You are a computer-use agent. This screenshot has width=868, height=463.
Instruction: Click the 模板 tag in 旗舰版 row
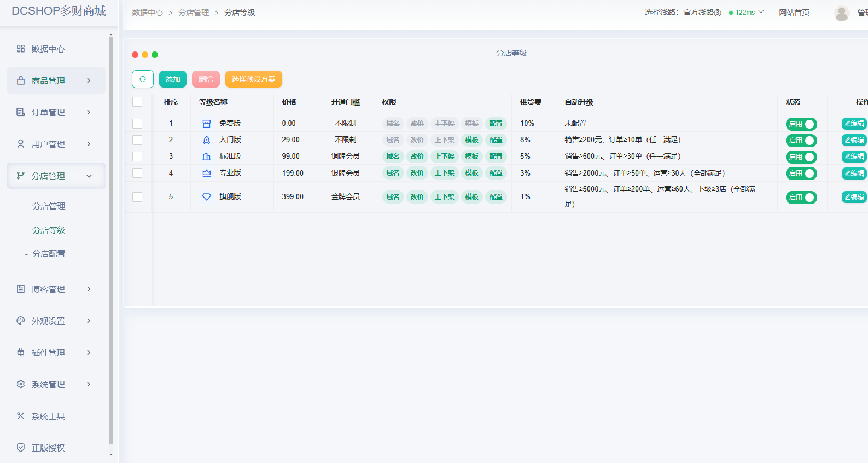pyautogui.click(x=472, y=197)
